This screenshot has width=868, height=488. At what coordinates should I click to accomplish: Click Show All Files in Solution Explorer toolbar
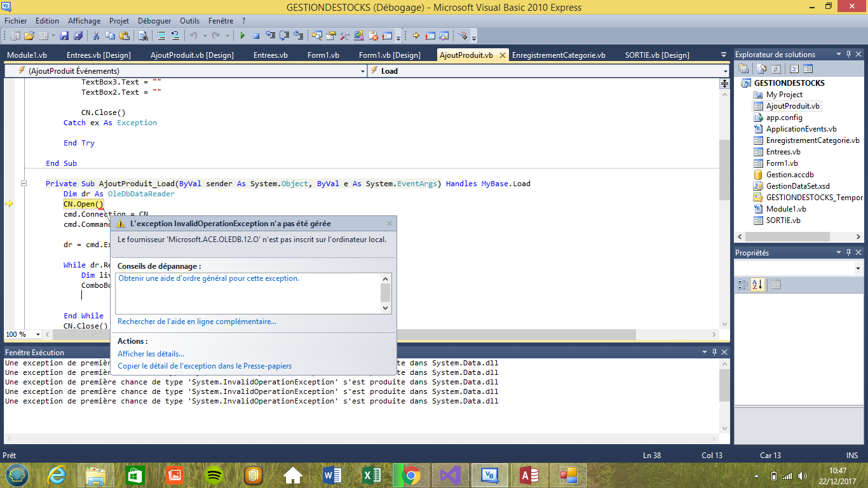coord(761,69)
